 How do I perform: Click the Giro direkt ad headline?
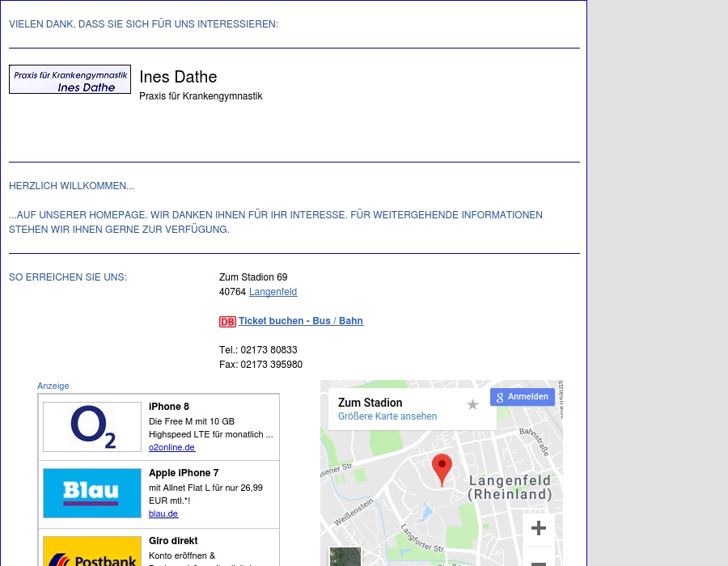(x=173, y=541)
